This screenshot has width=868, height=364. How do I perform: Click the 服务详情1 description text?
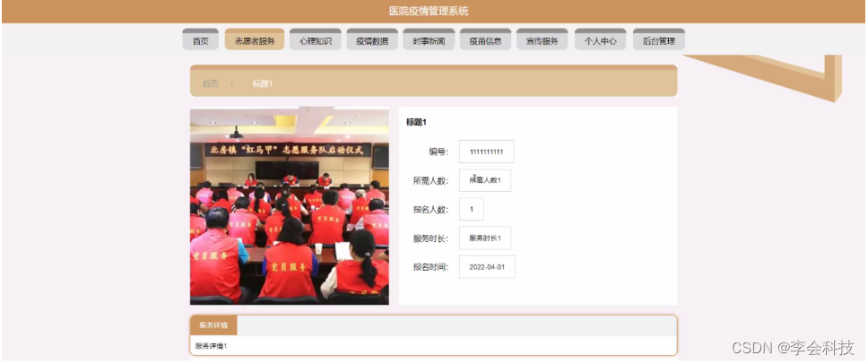(x=212, y=346)
